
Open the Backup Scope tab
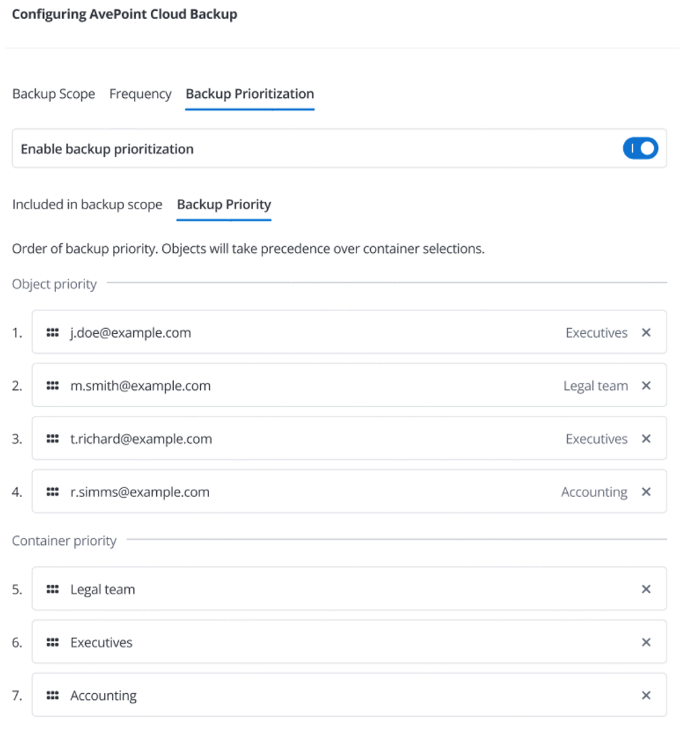[54, 94]
